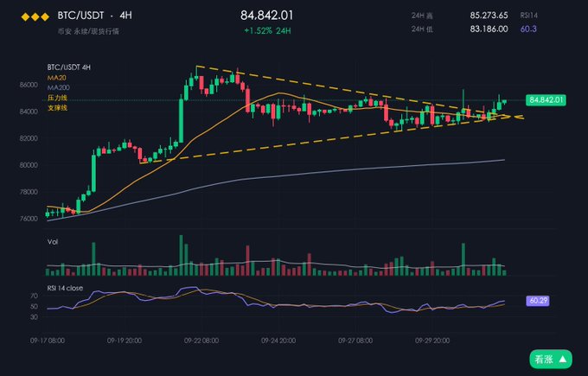This screenshot has height=376, width=588.
Task: Click the BTC/USDT pair title
Action: 80,16
